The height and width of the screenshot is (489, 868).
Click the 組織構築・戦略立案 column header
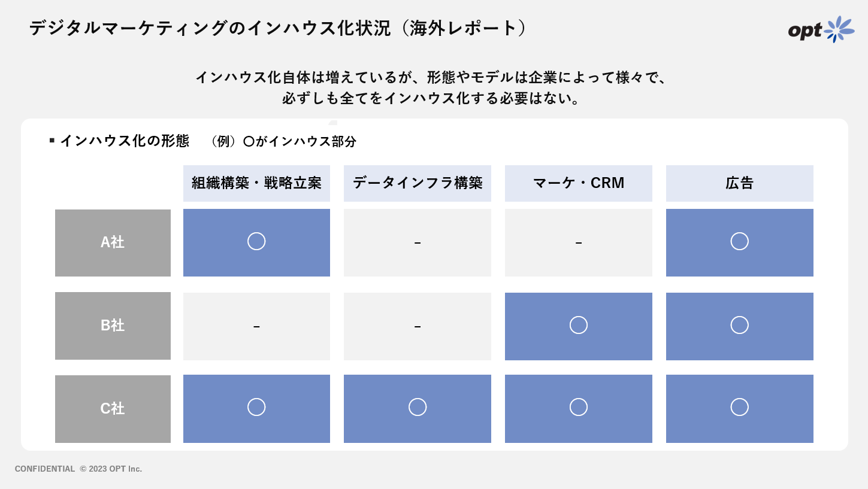click(256, 183)
